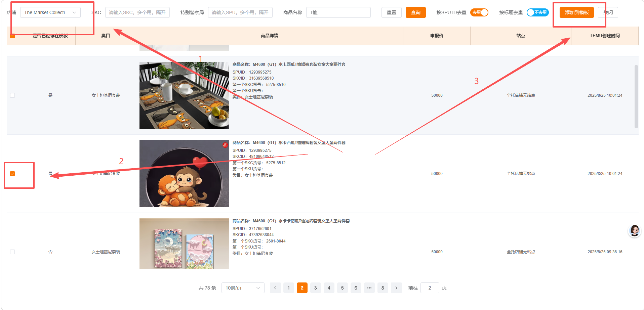Screen dimensions: 644x310
Task: Click the monkey illustration product thumbnail
Action: tap(184, 174)
